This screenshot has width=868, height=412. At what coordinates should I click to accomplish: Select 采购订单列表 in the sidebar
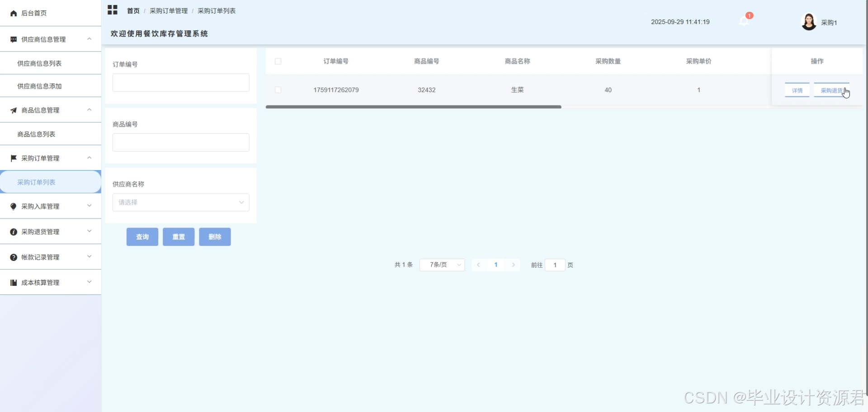click(x=51, y=182)
